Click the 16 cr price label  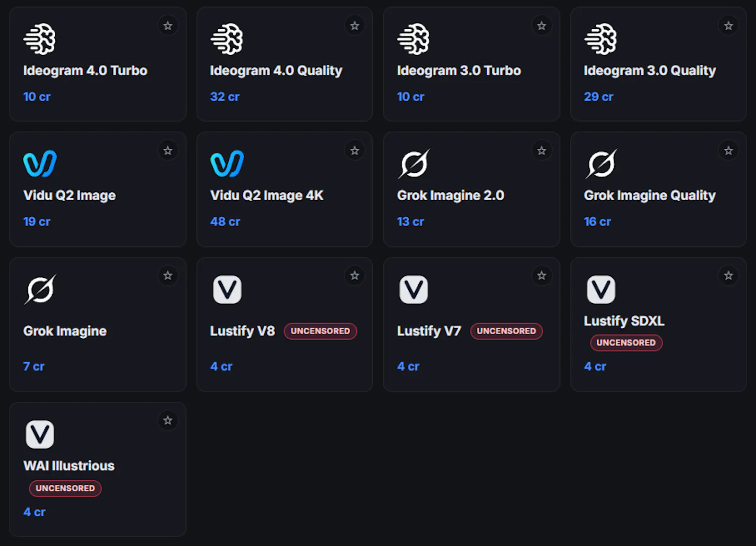click(597, 222)
